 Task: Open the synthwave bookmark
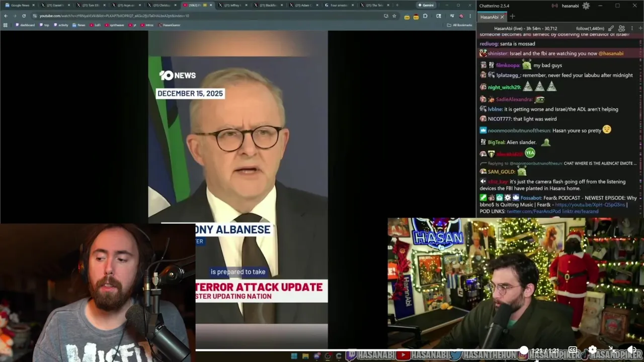[x=115, y=25]
